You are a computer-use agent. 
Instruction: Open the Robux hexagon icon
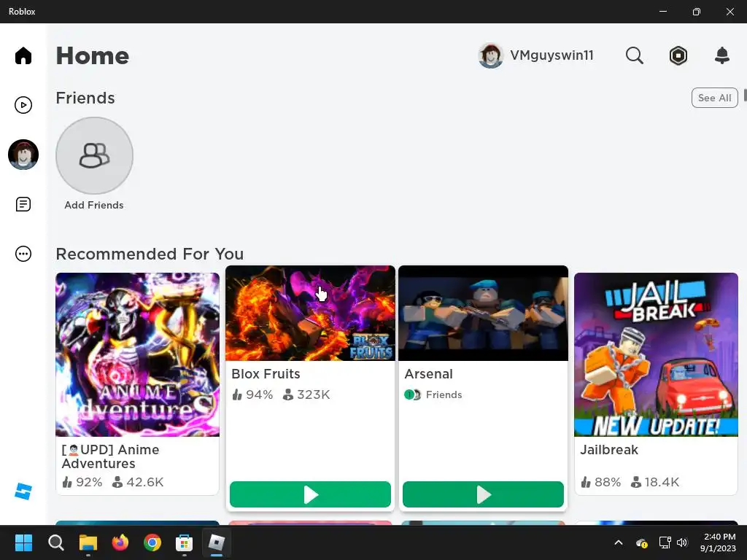click(678, 55)
